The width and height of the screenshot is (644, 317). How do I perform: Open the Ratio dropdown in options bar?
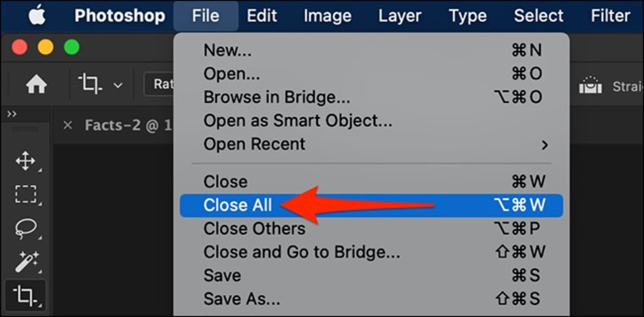pos(159,84)
